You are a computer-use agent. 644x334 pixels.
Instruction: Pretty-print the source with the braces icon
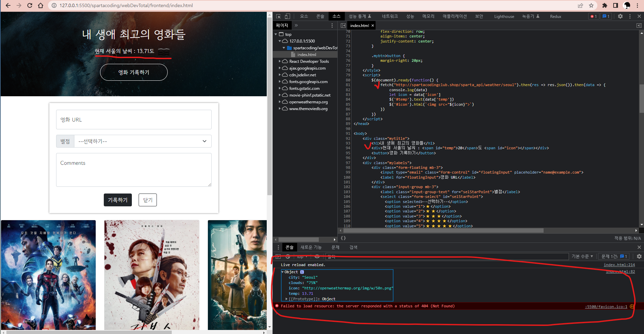343,238
